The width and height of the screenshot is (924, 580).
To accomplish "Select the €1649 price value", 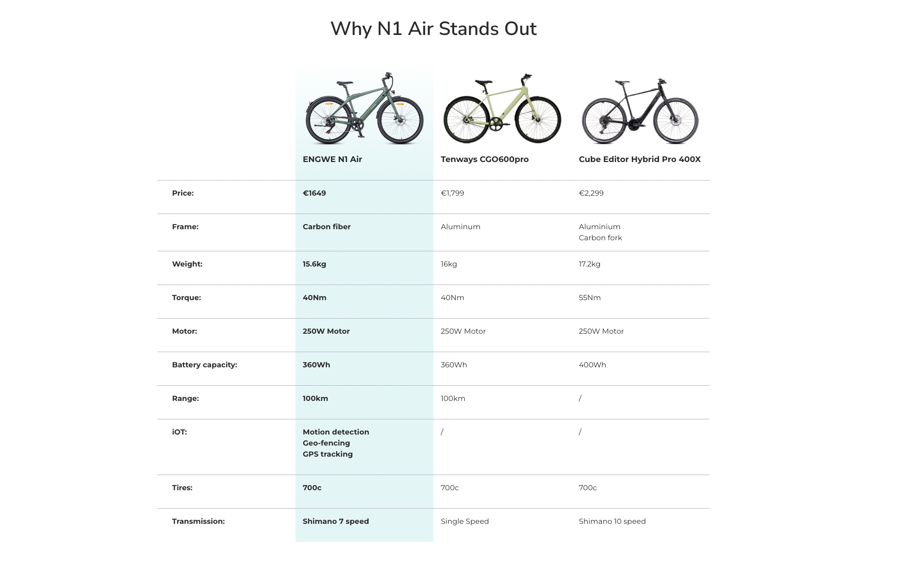I will tap(314, 193).
